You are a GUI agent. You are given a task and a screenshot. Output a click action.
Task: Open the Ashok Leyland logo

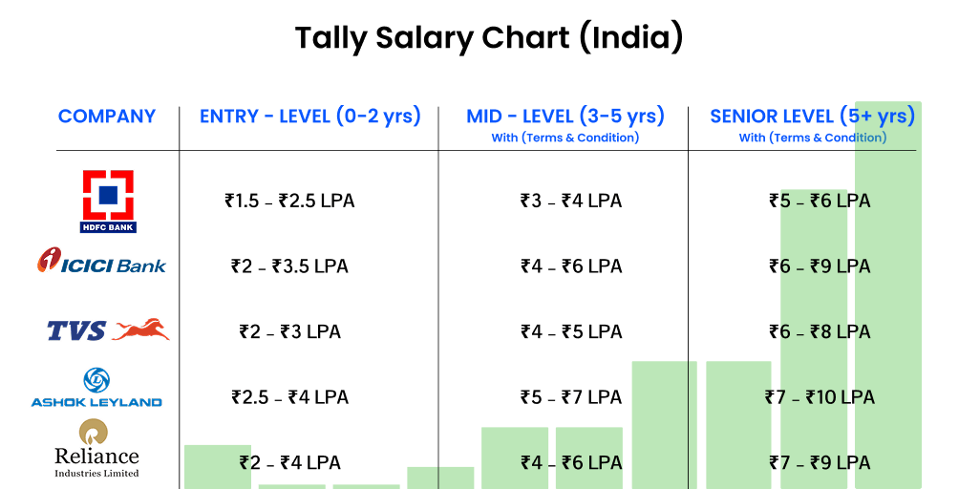click(96, 388)
